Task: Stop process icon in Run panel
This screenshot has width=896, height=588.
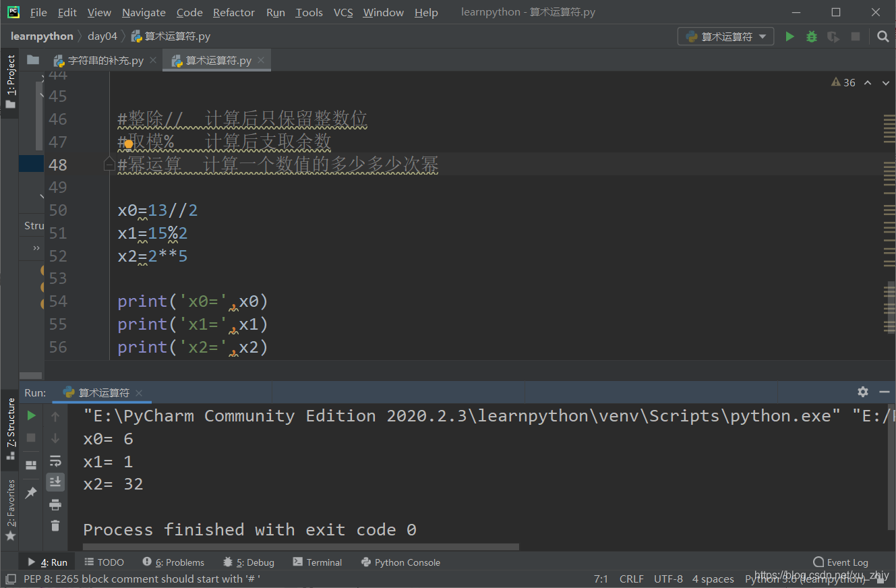Action: pyautogui.click(x=31, y=438)
